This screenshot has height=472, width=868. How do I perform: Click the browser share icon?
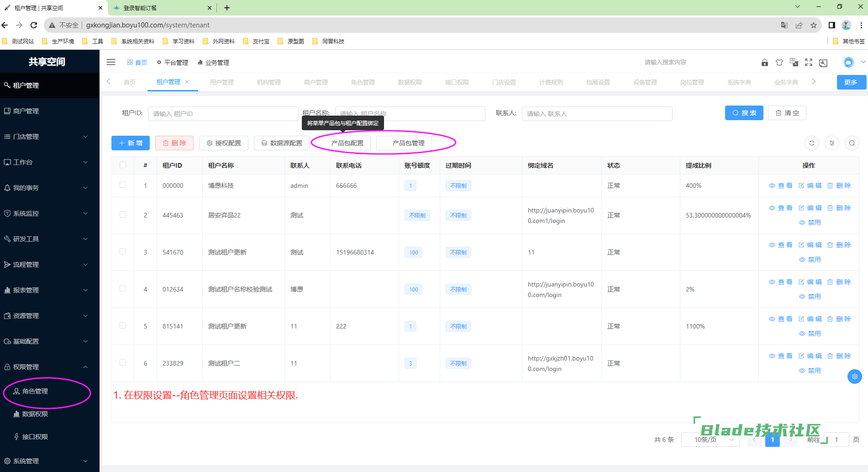coord(799,25)
